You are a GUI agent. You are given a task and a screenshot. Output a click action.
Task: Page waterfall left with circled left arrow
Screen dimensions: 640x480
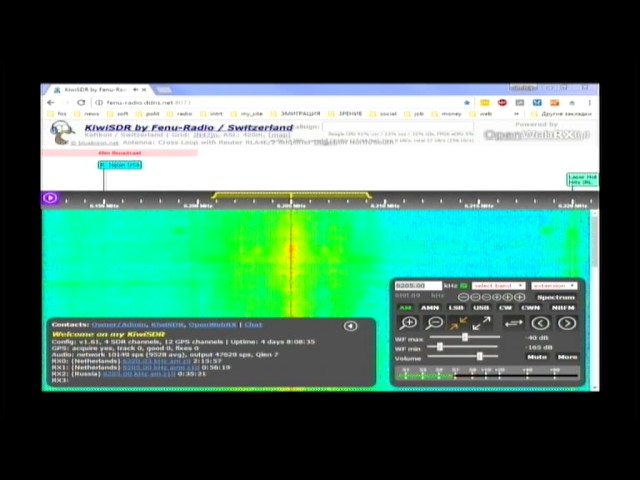540,323
